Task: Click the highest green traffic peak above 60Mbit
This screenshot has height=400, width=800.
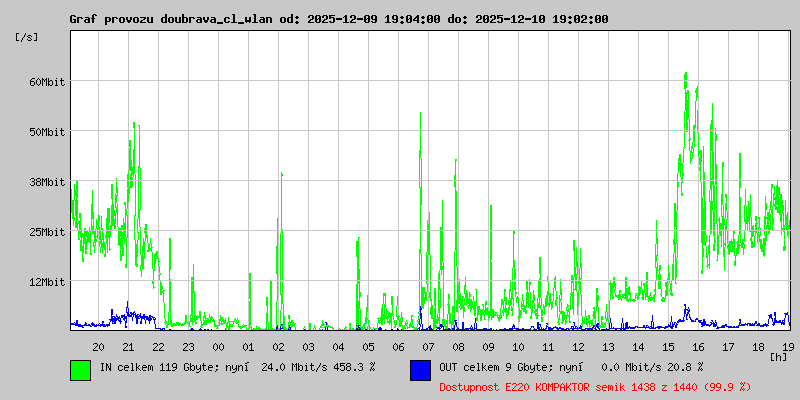Action: 685,76
